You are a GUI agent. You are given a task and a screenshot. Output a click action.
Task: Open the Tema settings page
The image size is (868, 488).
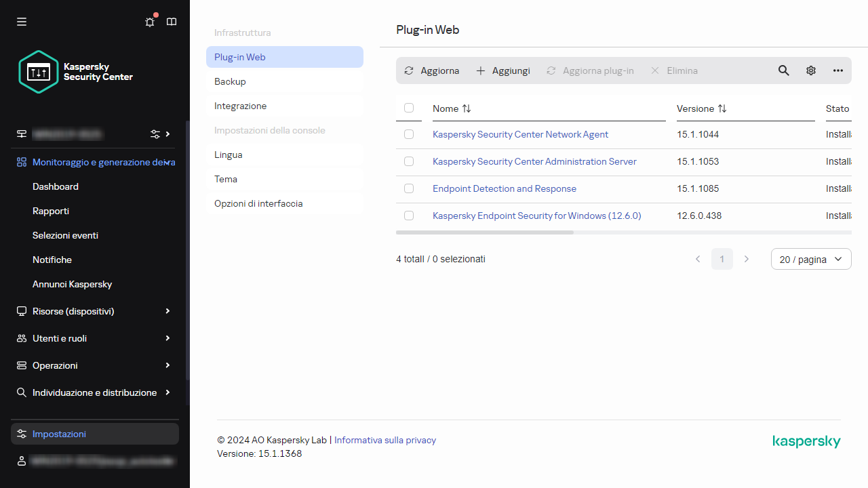click(226, 179)
